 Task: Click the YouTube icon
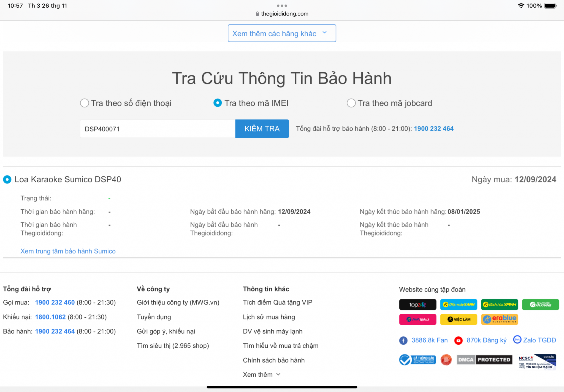(458, 340)
